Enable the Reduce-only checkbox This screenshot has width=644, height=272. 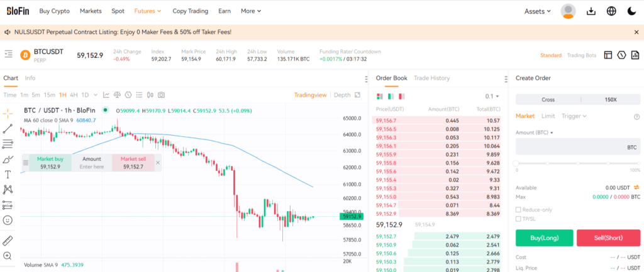click(518, 210)
